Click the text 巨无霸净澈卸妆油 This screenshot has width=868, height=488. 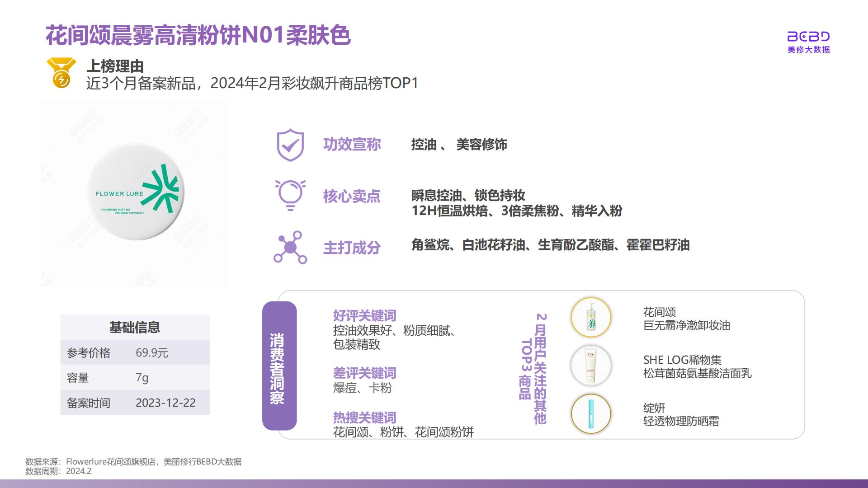(x=687, y=325)
